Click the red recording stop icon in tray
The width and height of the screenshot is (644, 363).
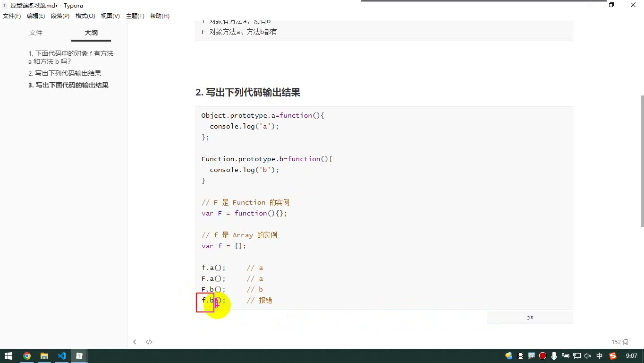[542, 356]
